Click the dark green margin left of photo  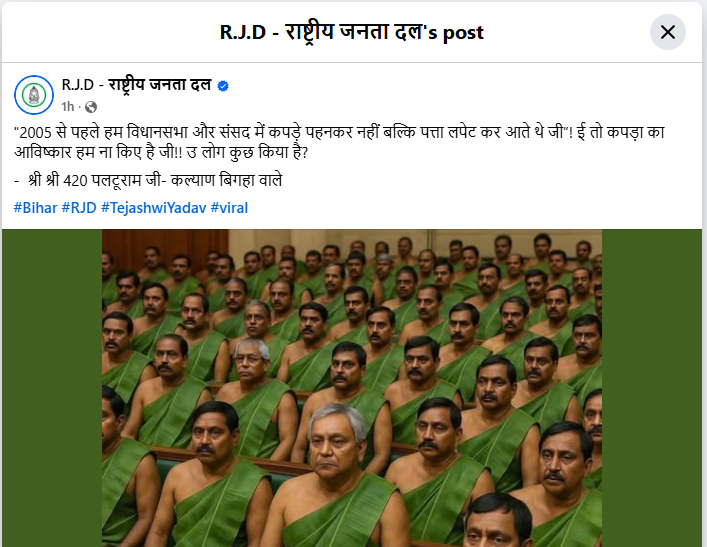pos(52,388)
